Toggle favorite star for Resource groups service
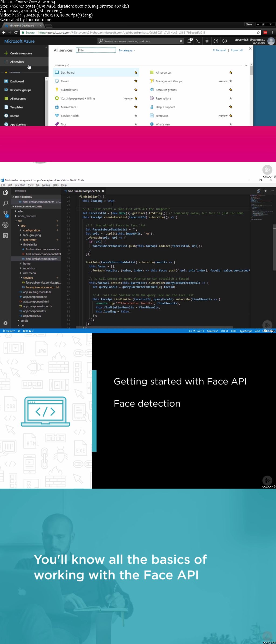276x644 pixels. pos(231,90)
